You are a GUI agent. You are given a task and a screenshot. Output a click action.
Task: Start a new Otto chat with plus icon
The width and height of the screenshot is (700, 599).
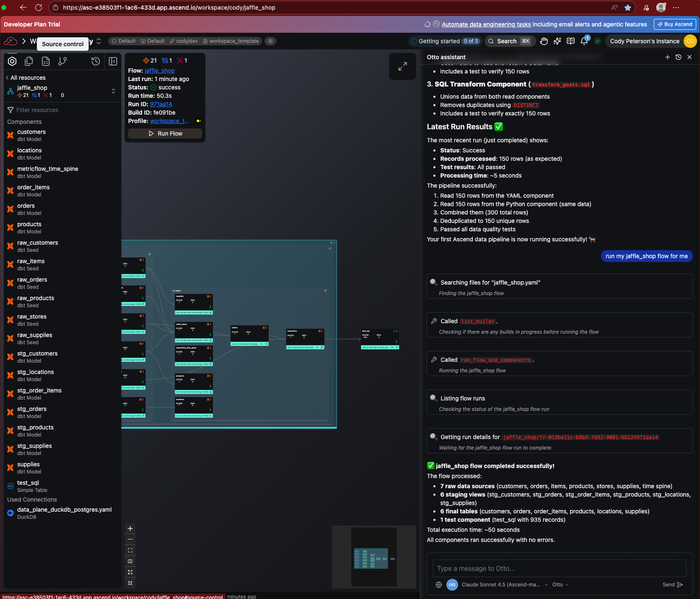[668, 57]
